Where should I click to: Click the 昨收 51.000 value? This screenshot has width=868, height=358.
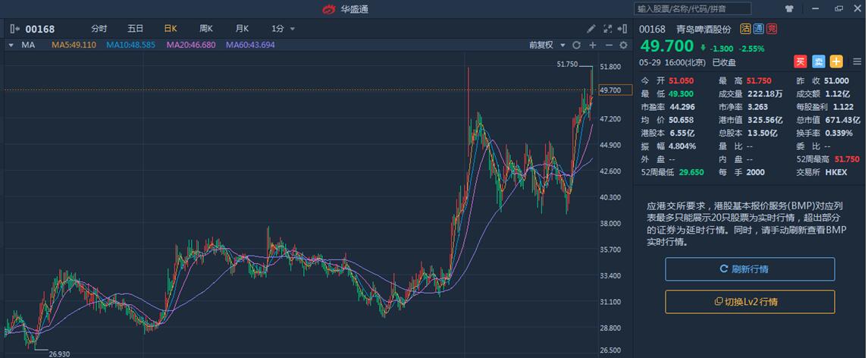(836, 80)
